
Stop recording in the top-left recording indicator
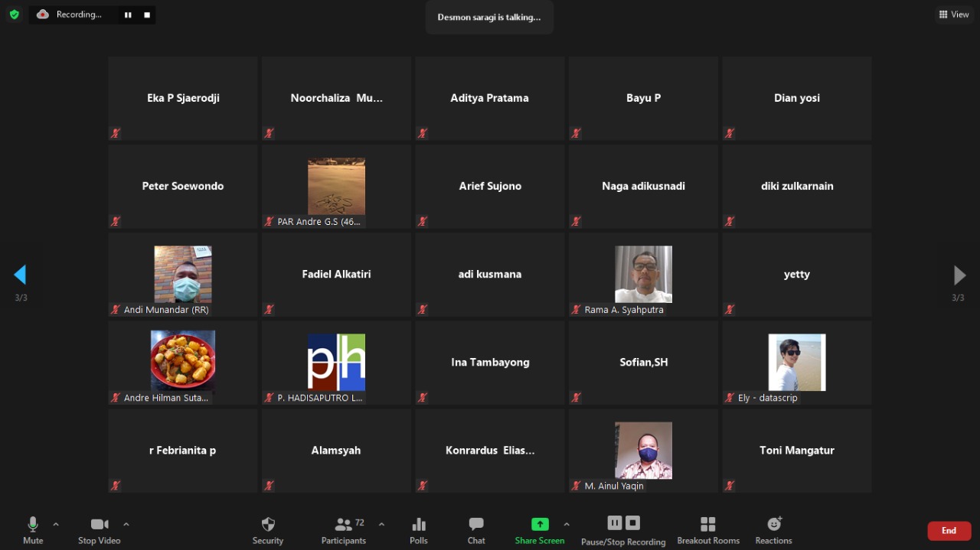coord(147,15)
